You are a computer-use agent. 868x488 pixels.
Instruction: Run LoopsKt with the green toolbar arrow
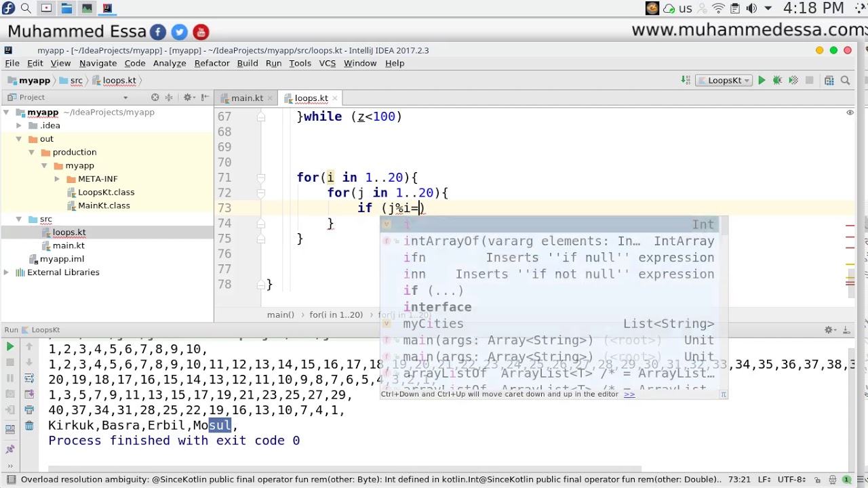pyautogui.click(x=762, y=81)
